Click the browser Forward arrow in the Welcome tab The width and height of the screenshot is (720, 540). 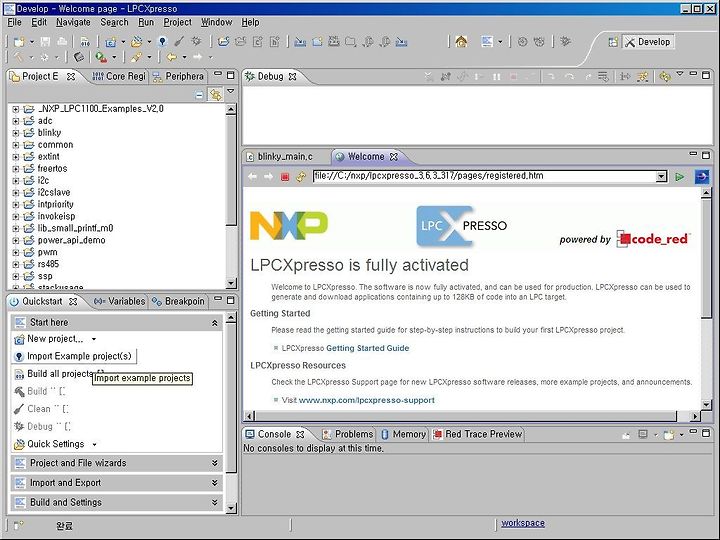[x=269, y=177]
